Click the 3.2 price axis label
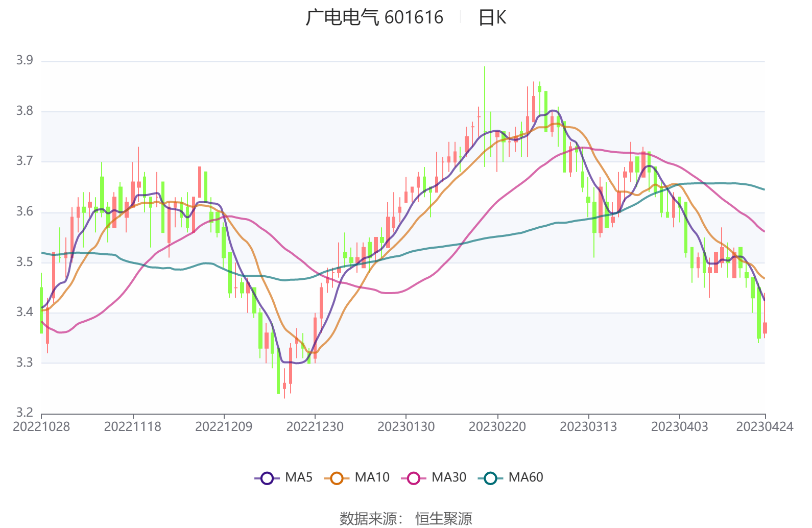 [25, 413]
